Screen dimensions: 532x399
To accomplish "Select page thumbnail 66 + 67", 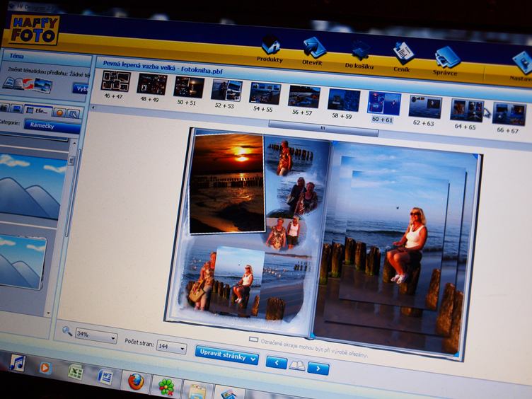I will 509,115.
